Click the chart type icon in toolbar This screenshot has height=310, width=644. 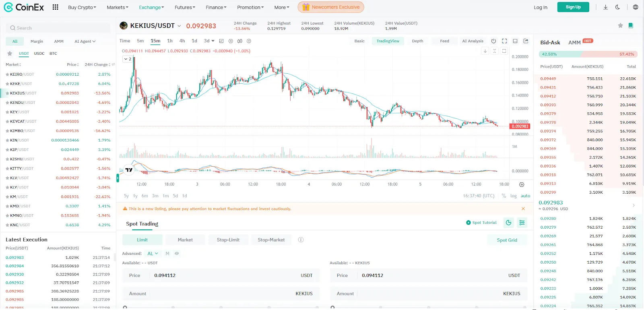221,41
